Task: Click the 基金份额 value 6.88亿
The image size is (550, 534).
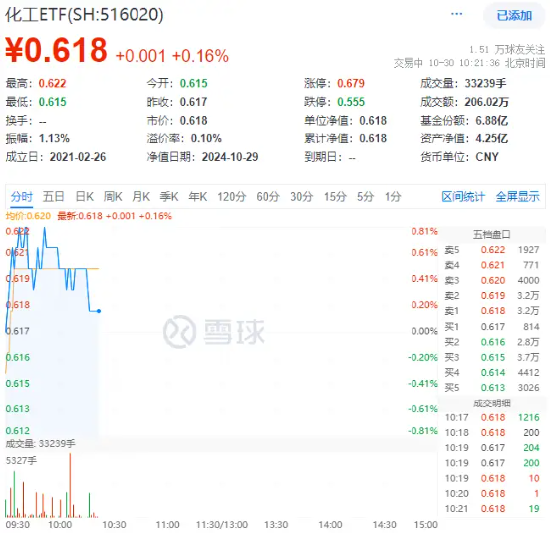Action: pos(491,120)
